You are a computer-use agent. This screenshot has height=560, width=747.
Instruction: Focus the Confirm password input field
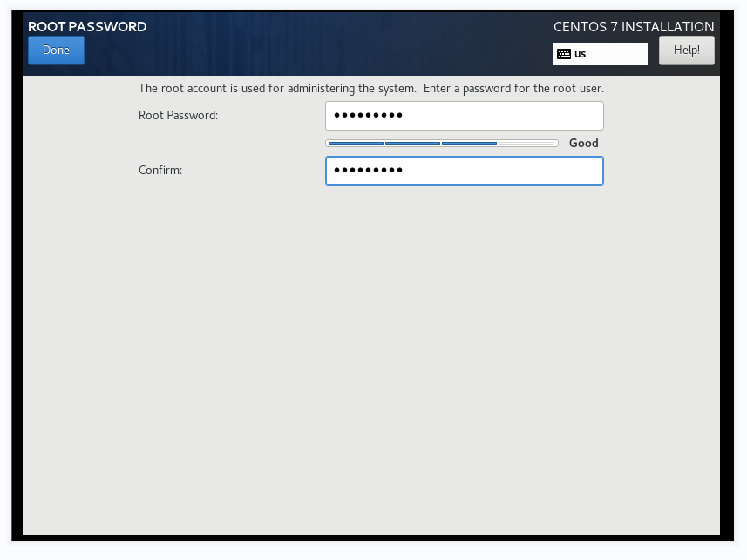tap(465, 171)
